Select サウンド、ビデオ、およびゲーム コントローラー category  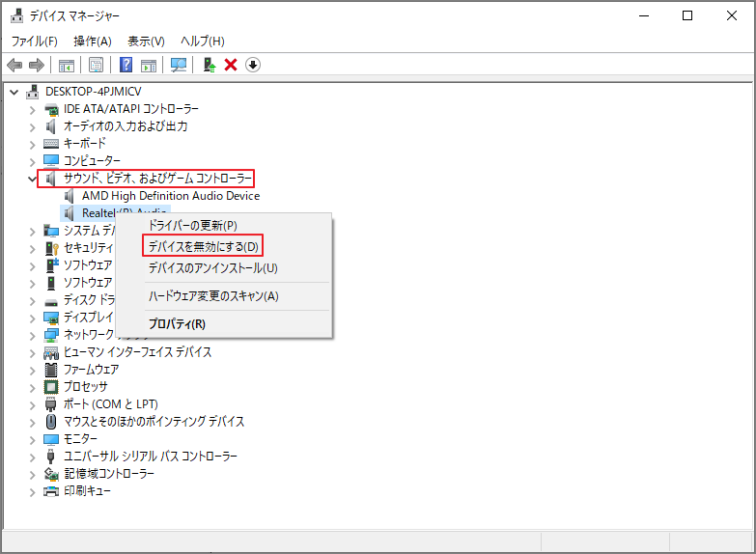[x=157, y=179]
